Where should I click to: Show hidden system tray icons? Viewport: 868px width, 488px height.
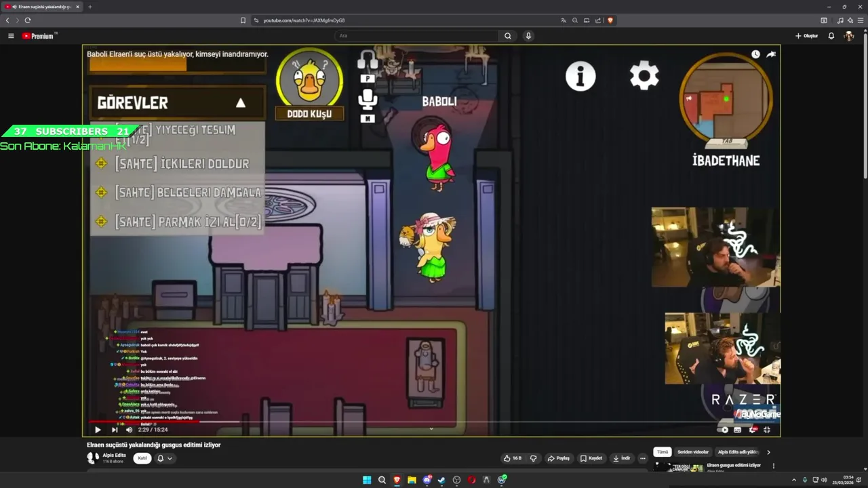coord(794,480)
